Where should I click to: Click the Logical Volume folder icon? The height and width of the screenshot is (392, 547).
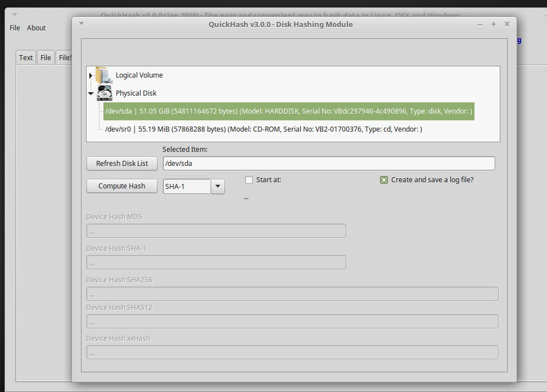(104, 75)
